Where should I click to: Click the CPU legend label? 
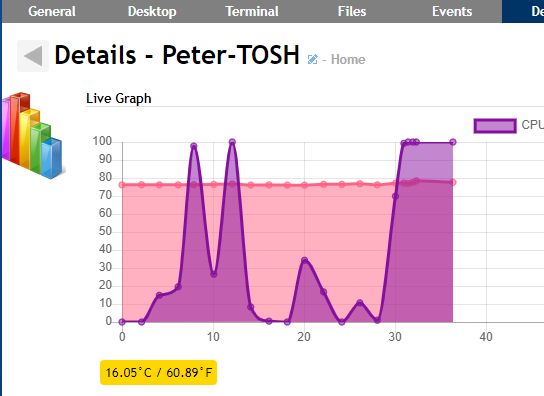(x=532, y=125)
